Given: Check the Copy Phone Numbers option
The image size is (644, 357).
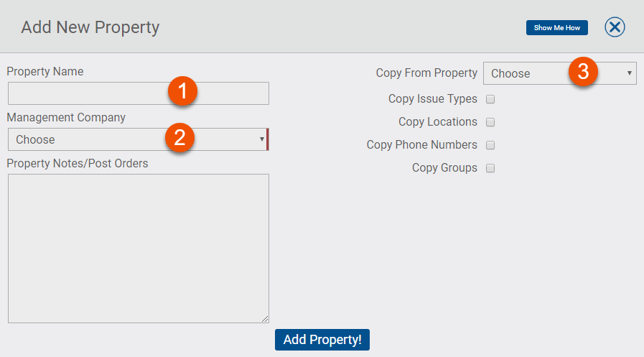Looking at the screenshot, I should (491, 145).
